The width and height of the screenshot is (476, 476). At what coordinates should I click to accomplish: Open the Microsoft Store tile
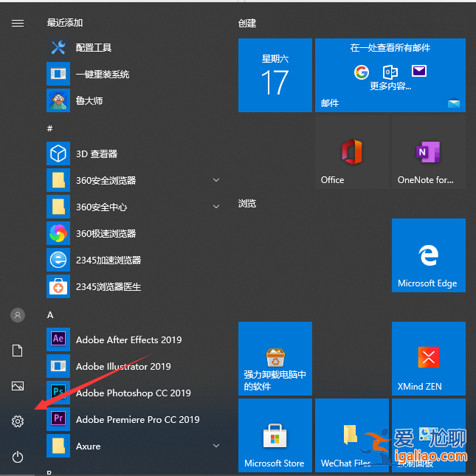coord(275,435)
